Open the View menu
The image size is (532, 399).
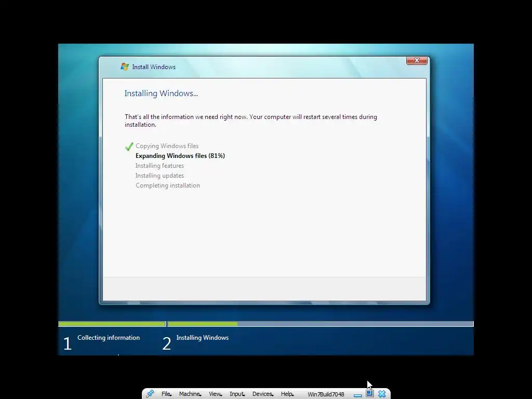[216, 394]
